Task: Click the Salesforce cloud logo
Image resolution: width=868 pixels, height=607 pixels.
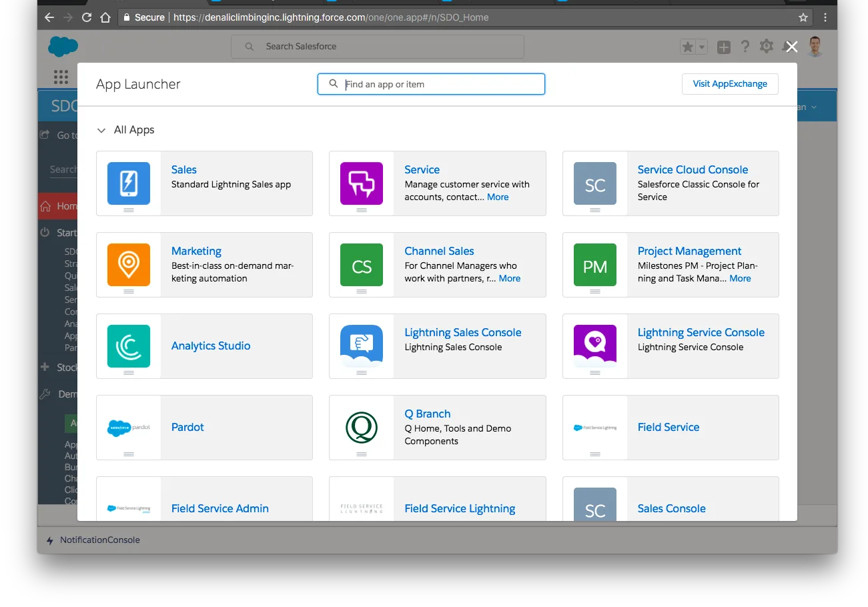Action: pyautogui.click(x=63, y=47)
